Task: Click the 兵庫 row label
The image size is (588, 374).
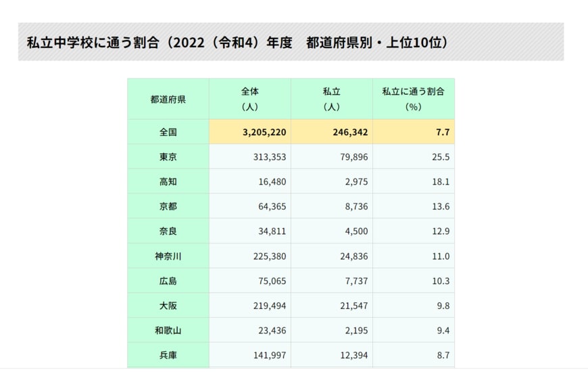Action: 168,355
